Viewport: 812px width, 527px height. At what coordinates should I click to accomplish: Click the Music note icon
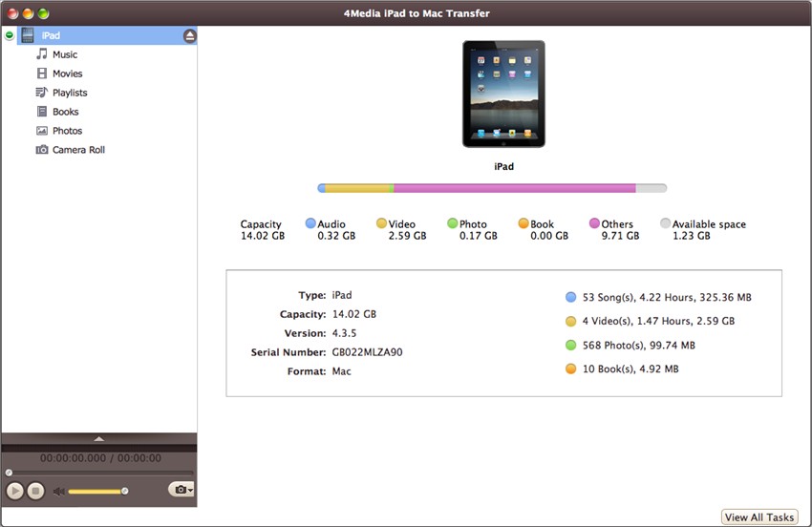[42, 53]
